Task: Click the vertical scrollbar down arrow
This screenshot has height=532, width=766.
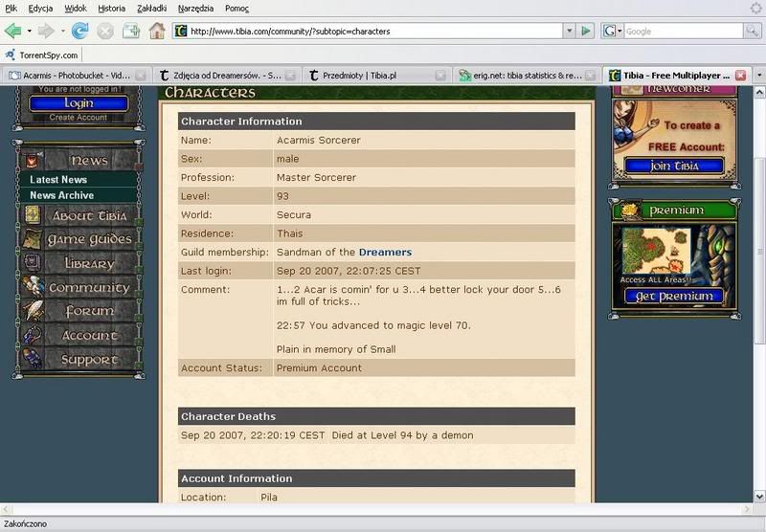Action: tap(759, 497)
